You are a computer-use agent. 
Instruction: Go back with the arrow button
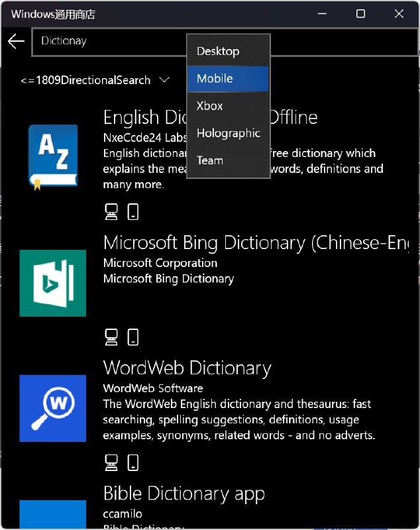pos(16,42)
